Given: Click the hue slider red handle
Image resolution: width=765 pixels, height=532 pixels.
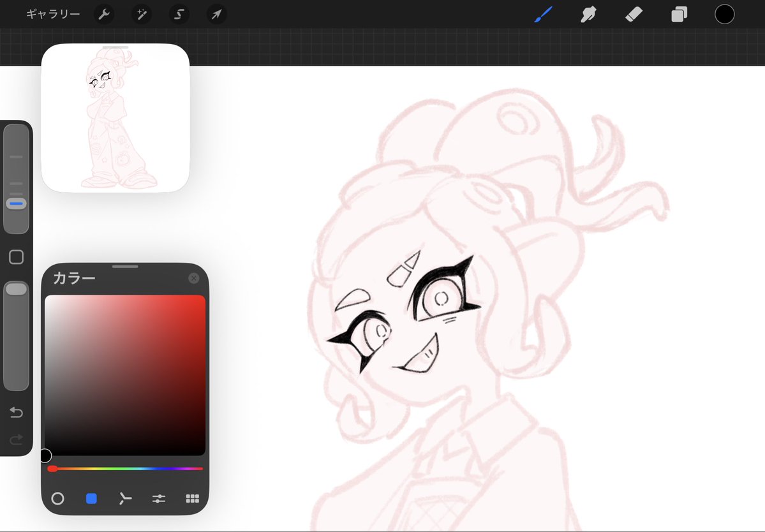Looking at the screenshot, I should tap(52, 469).
